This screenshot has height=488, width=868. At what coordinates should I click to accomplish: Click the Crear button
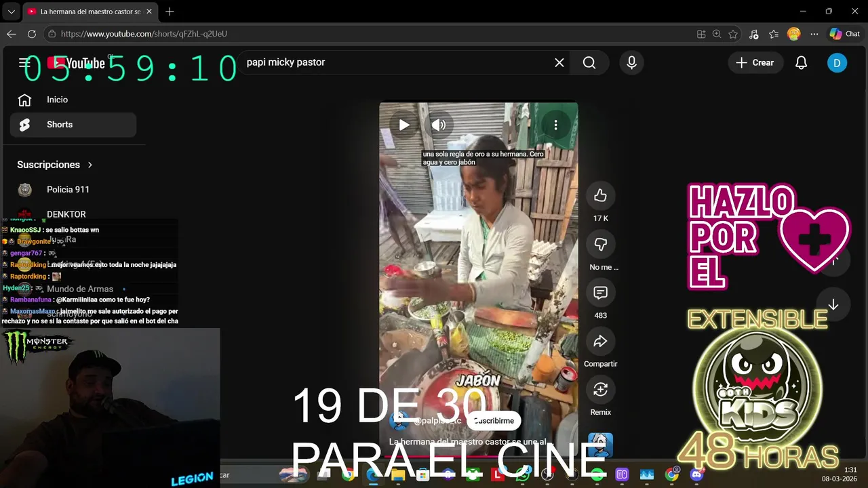755,62
